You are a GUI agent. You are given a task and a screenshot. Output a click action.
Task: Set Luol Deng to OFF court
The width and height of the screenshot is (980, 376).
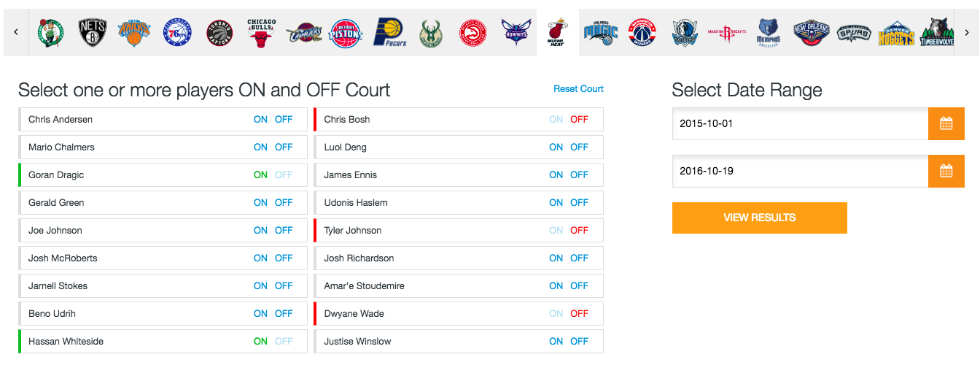point(580,147)
